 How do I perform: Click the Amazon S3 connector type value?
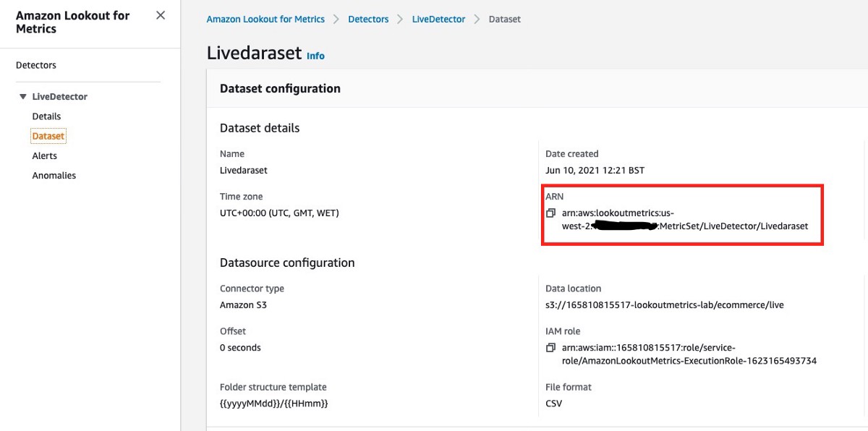[x=243, y=305]
